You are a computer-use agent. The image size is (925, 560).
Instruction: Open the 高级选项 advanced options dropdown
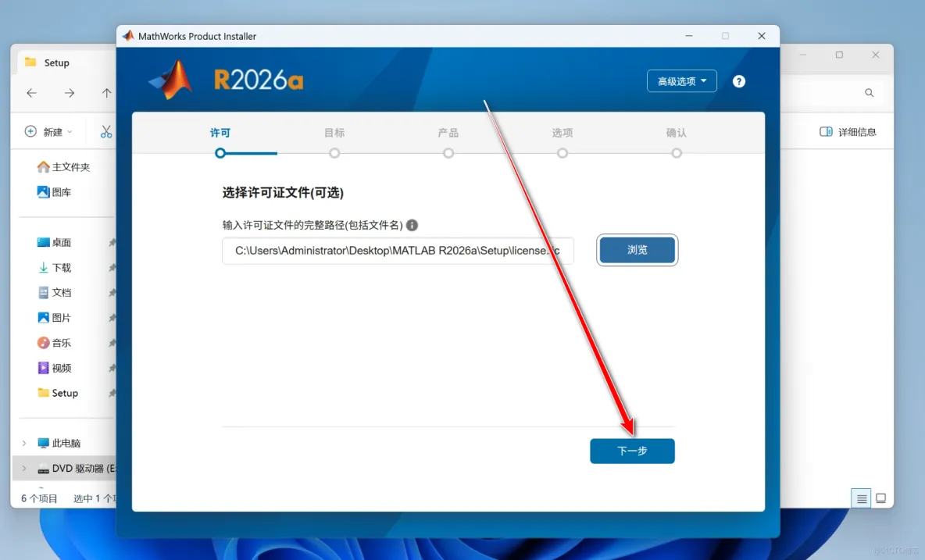[x=681, y=81]
